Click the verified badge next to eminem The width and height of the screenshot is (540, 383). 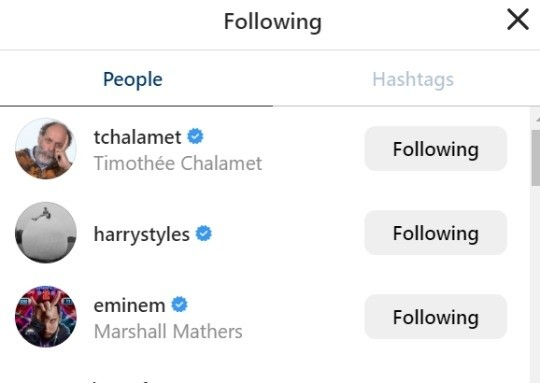[179, 304]
